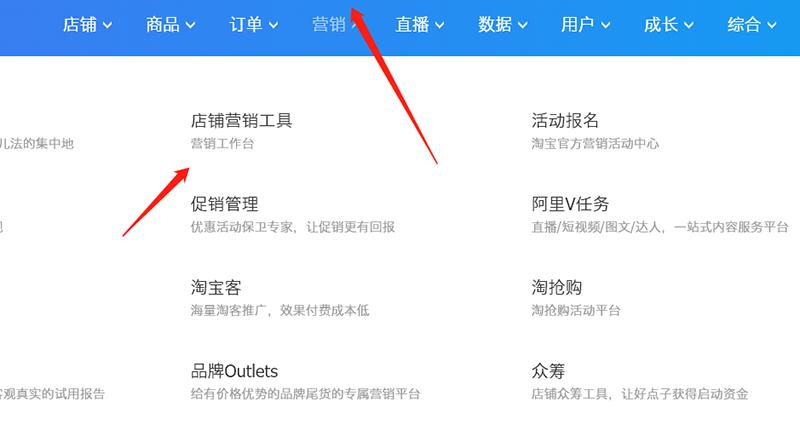
Task: Open the 淘宝客 promotion link
Action: [216, 288]
